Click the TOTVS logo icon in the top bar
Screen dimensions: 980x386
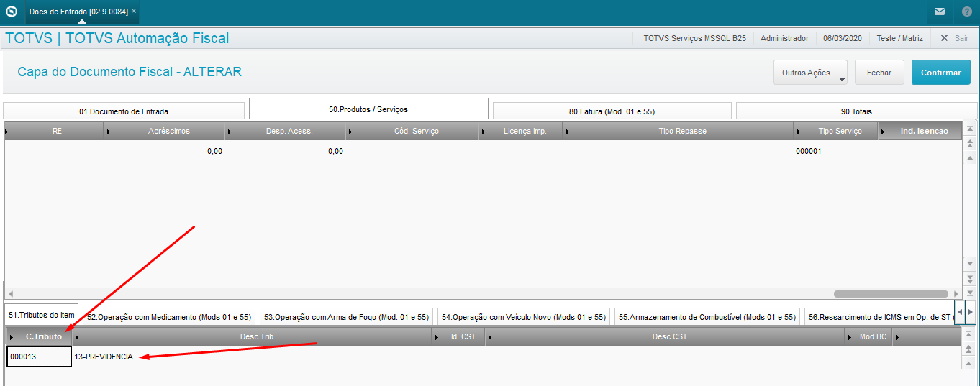[x=11, y=12]
